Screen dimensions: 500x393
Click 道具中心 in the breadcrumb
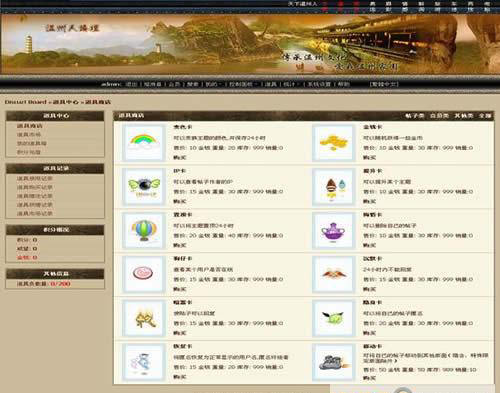click(66, 102)
